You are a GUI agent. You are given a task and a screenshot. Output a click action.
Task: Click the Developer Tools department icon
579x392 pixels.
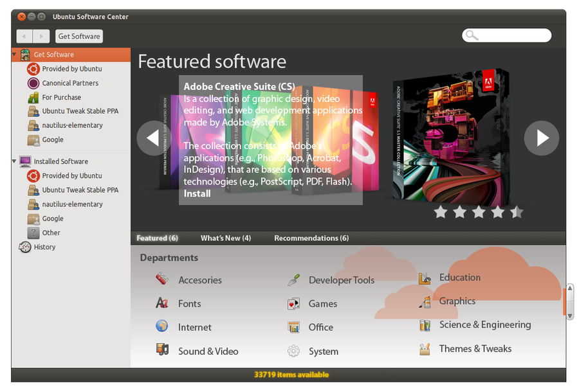click(293, 280)
